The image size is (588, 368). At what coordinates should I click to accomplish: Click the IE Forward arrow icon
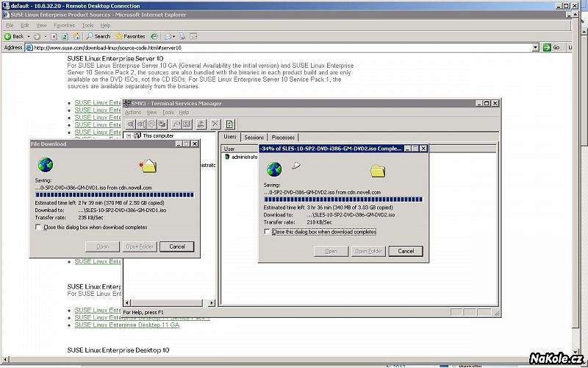point(37,36)
